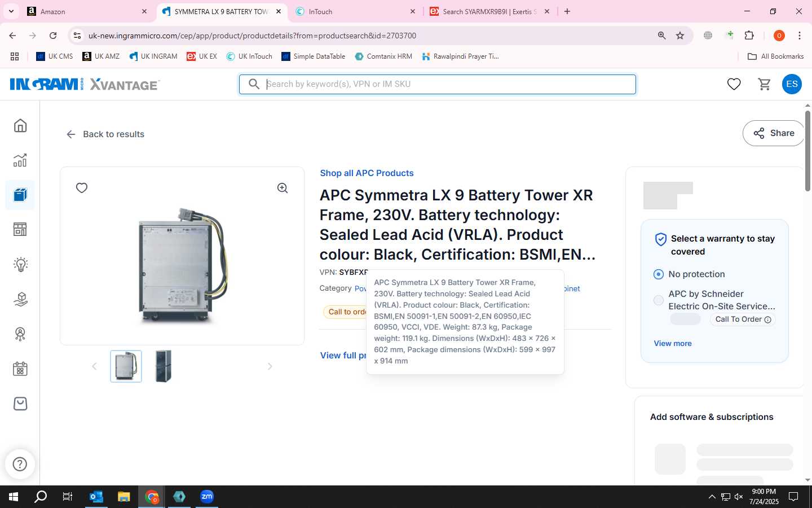Image resolution: width=812 pixels, height=508 pixels.
Task: Open the shopping cart icon
Action: 764,84
